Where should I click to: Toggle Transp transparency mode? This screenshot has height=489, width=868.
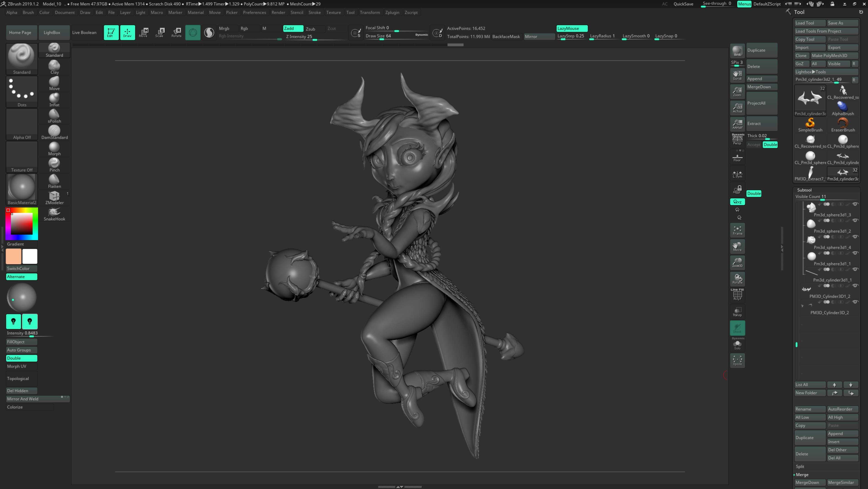[737, 311]
